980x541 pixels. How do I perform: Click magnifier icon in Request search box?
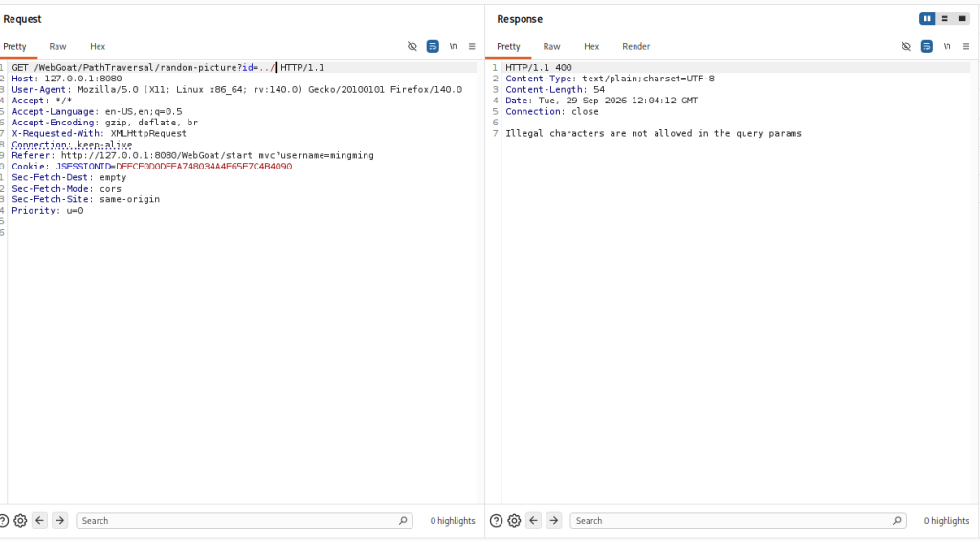coord(403,520)
